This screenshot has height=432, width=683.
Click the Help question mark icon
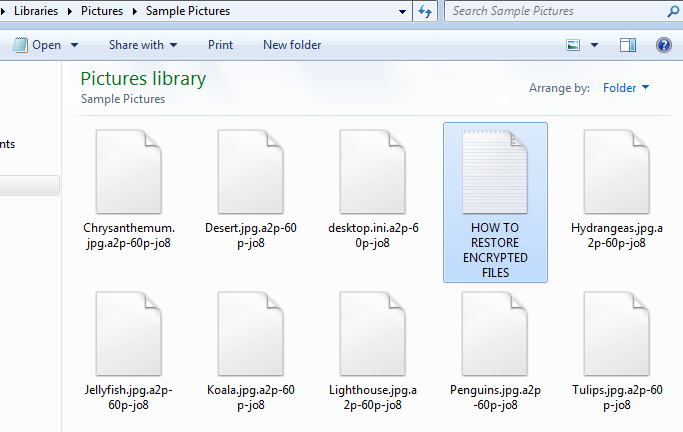(x=664, y=45)
